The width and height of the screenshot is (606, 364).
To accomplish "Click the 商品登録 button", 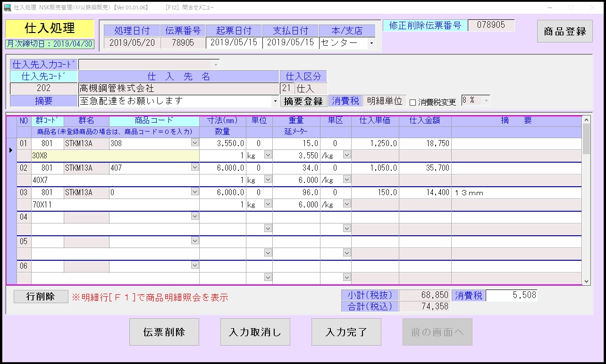I will (x=565, y=31).
